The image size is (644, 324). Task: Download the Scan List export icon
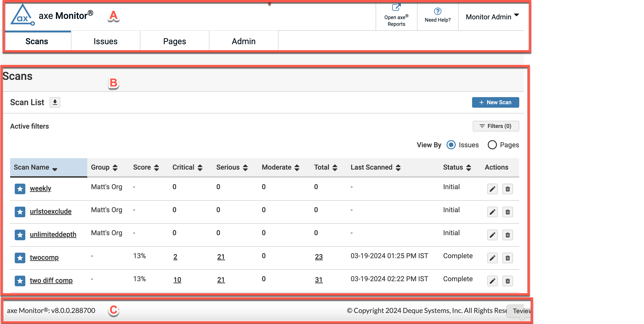(55, 102)
